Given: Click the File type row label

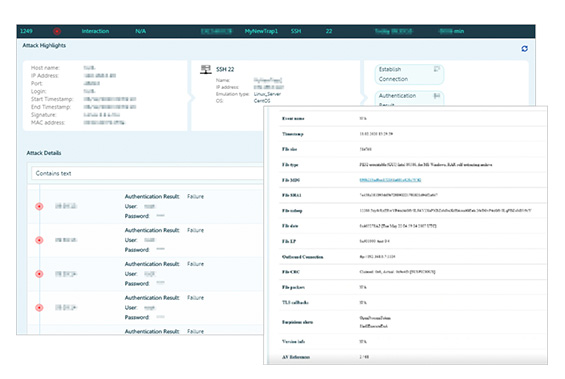Looking at the screenshot, I should point(290,165).
